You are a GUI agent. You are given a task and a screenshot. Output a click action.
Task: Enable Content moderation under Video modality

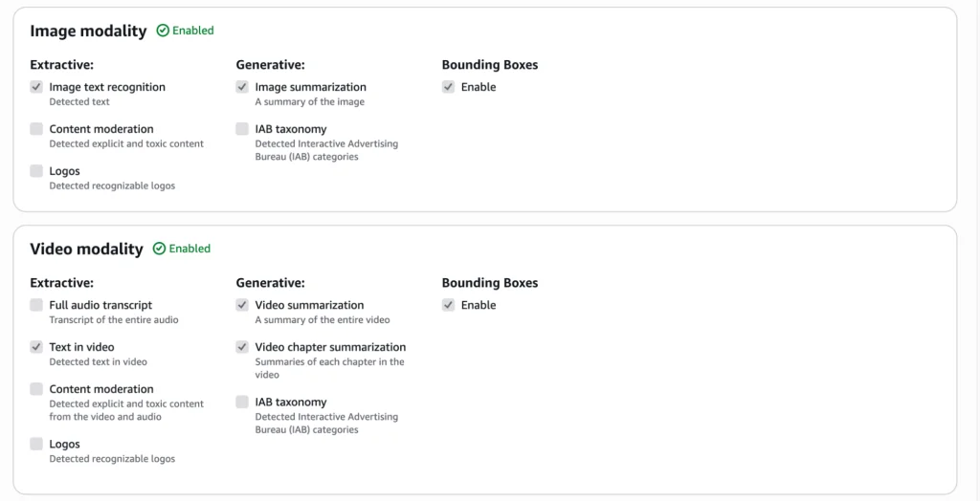[36, 388]
